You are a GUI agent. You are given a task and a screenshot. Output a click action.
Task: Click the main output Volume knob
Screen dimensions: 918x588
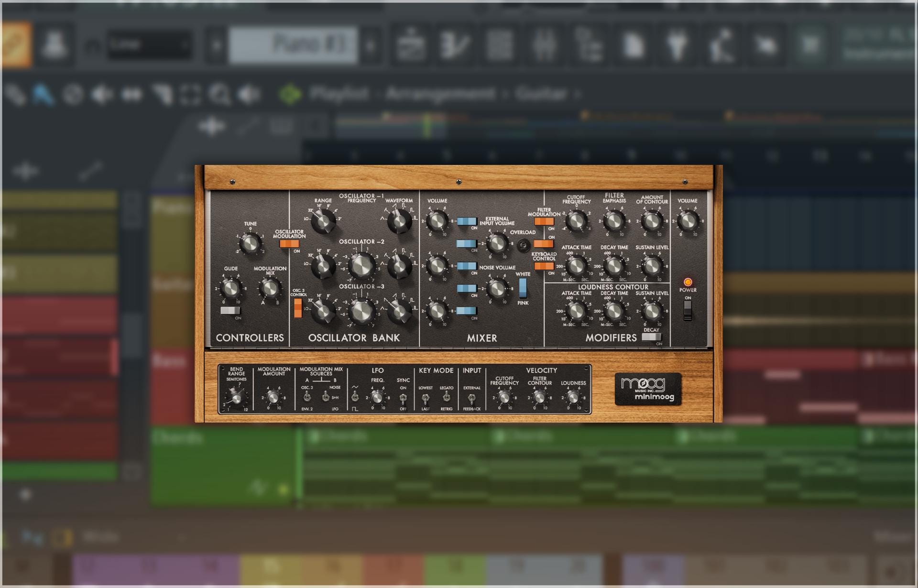688,221
